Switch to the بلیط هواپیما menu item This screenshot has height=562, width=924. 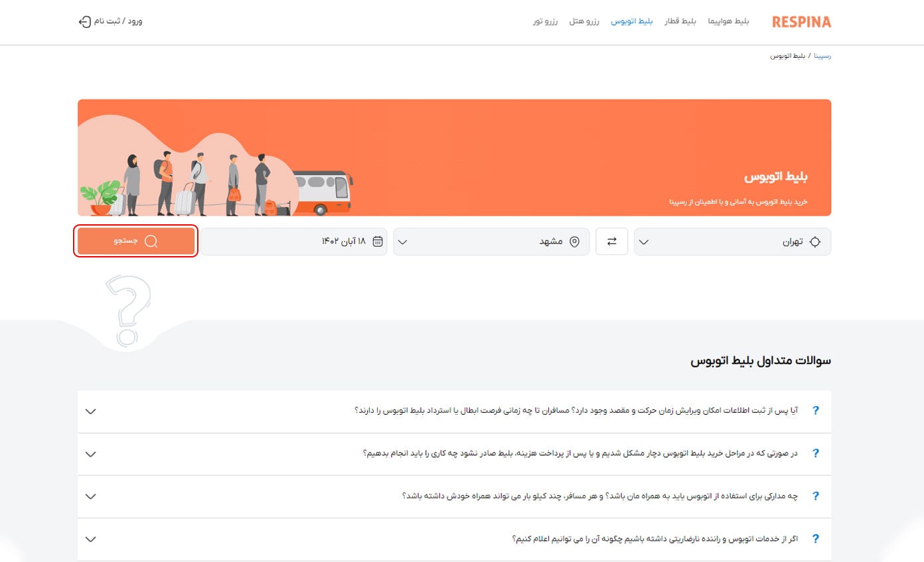729,21
